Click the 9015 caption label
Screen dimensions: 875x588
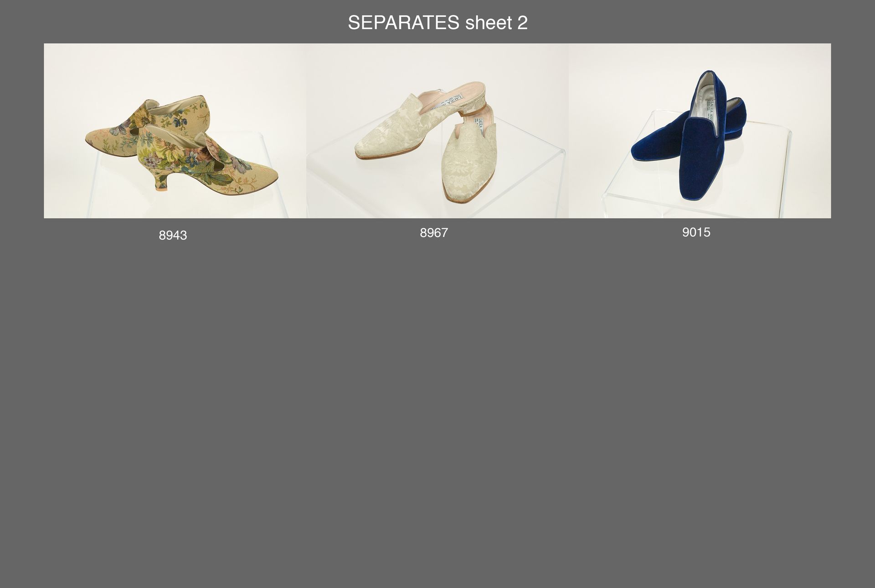[x=696, y=232]
